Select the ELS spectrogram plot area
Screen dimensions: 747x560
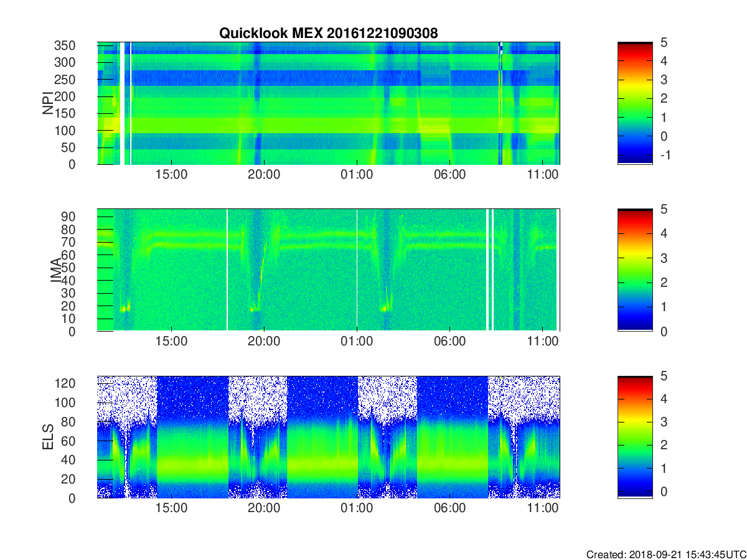(x=329, y=437)
